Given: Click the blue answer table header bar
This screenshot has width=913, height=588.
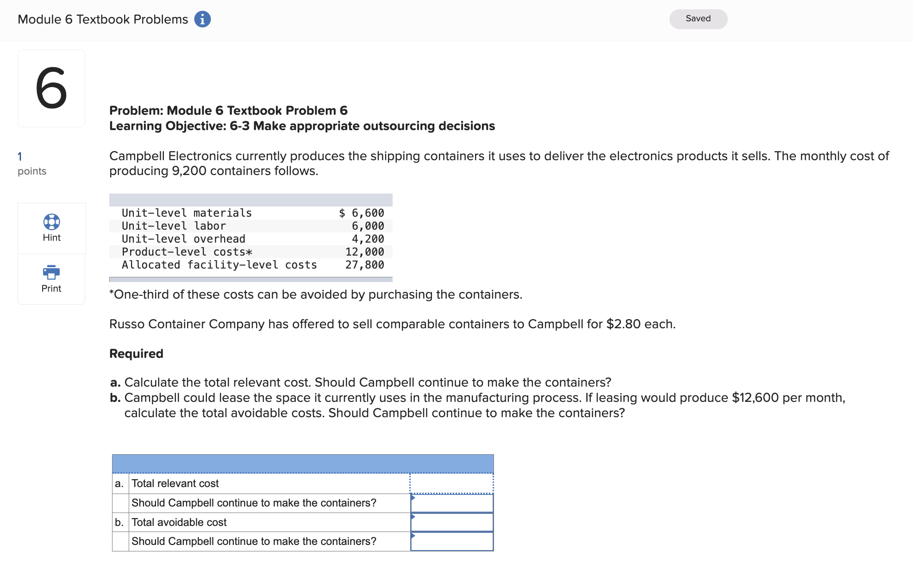Looking at the screenshot, I should (x=303, y=463).
